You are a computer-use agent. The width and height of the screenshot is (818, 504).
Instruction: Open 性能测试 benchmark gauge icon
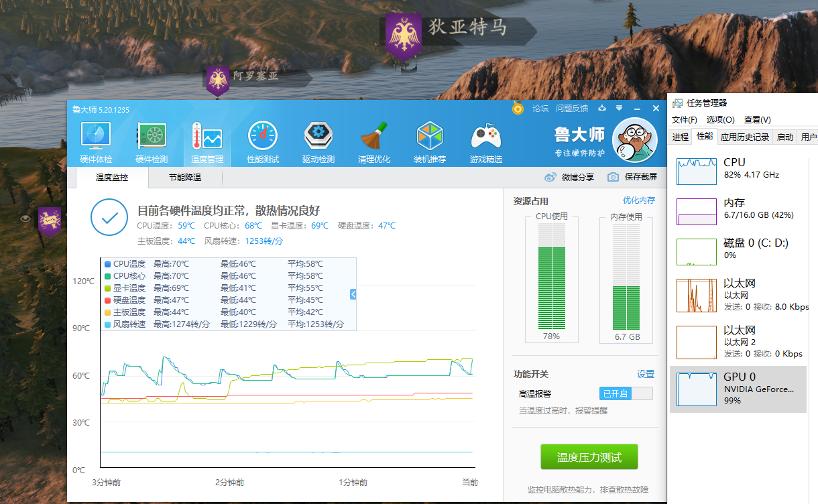pyautogui.click(x=262, y=137)
